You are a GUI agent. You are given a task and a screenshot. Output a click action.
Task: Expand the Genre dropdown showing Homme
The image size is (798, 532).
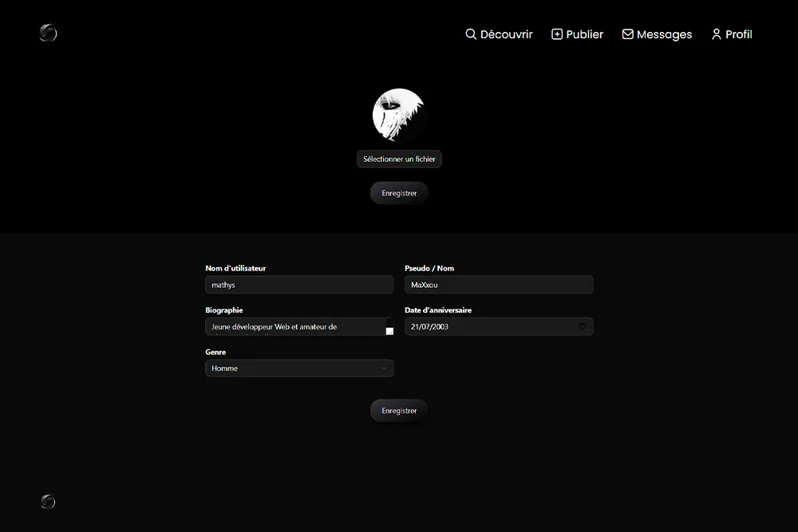pyautogui.click(x=299, y=368)
